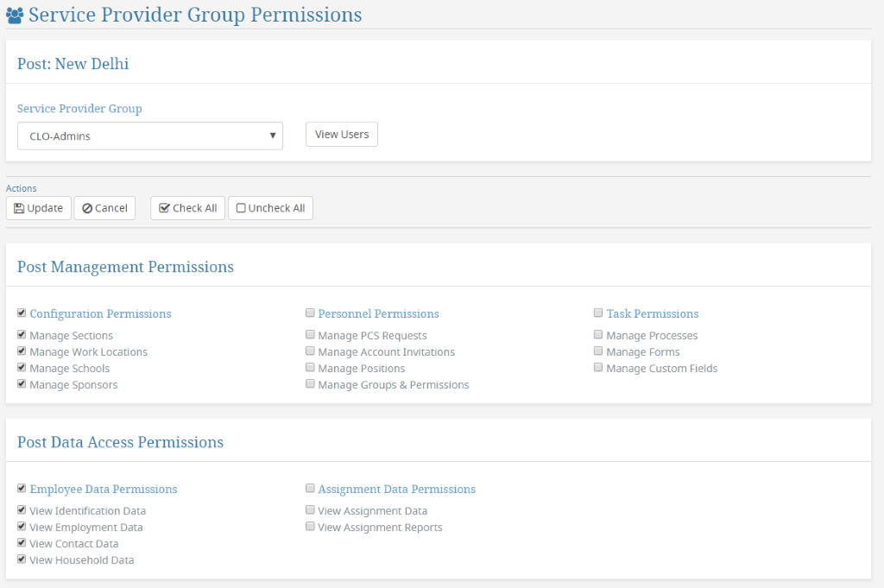The height and width of the screenshot is (588, 884).
Task: Select all permissions with Check All
Action: coord(187,208)
